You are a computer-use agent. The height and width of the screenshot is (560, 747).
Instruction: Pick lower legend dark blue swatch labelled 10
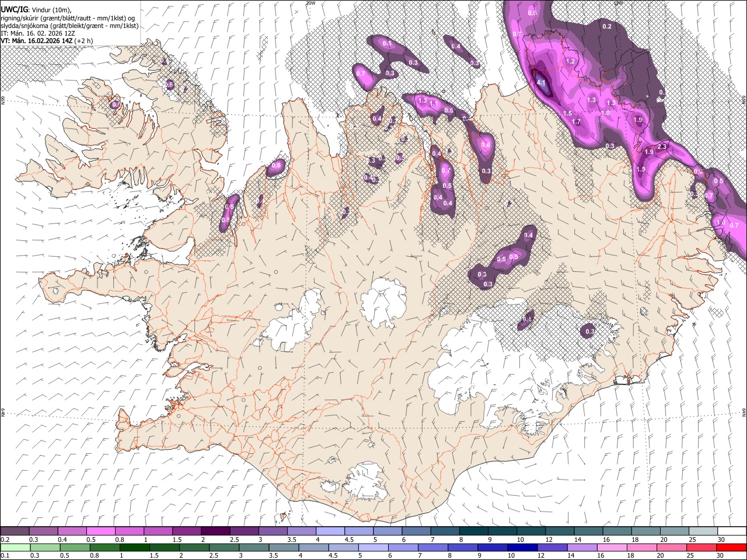click(522, 547)
